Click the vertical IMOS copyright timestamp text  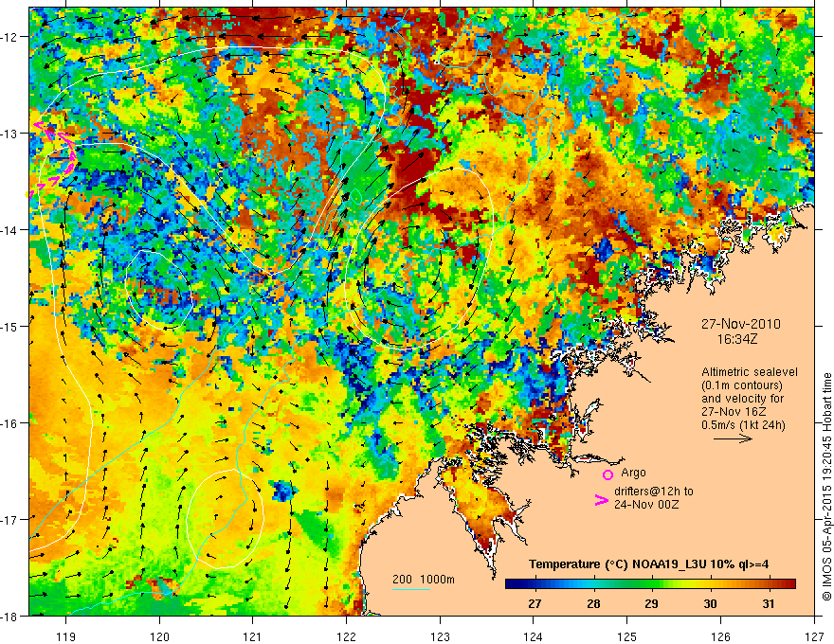[x=826, y=487]
